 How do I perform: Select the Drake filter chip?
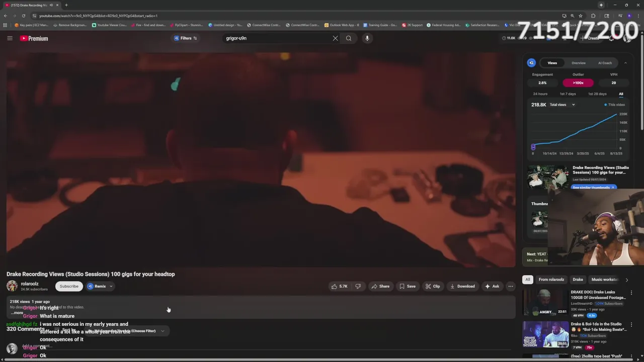578,280
